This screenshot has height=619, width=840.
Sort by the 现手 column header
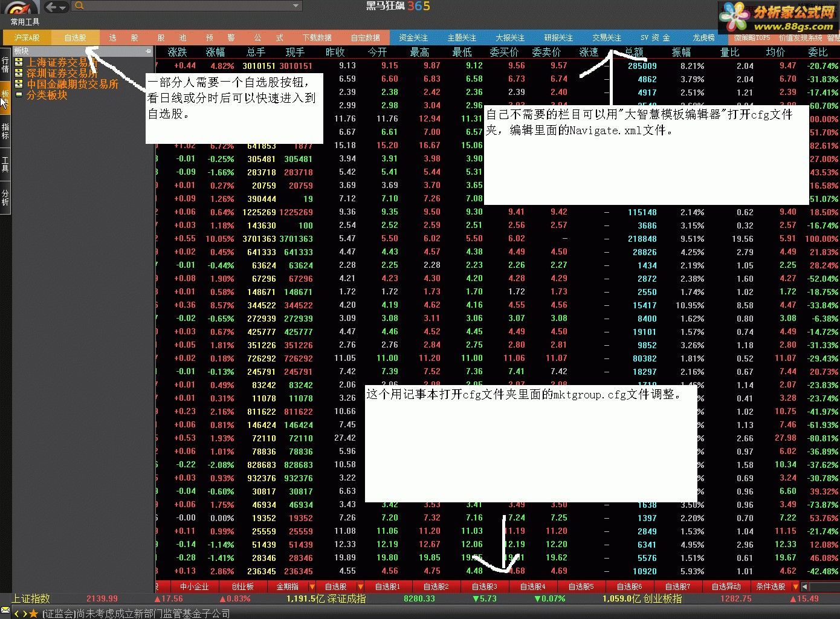tap(296, 52)
